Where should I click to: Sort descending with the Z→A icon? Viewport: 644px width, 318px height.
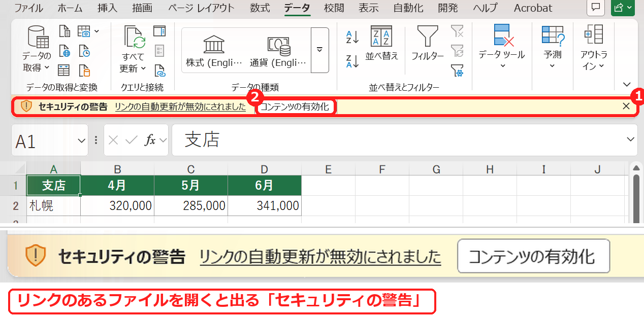click(352, 61)
